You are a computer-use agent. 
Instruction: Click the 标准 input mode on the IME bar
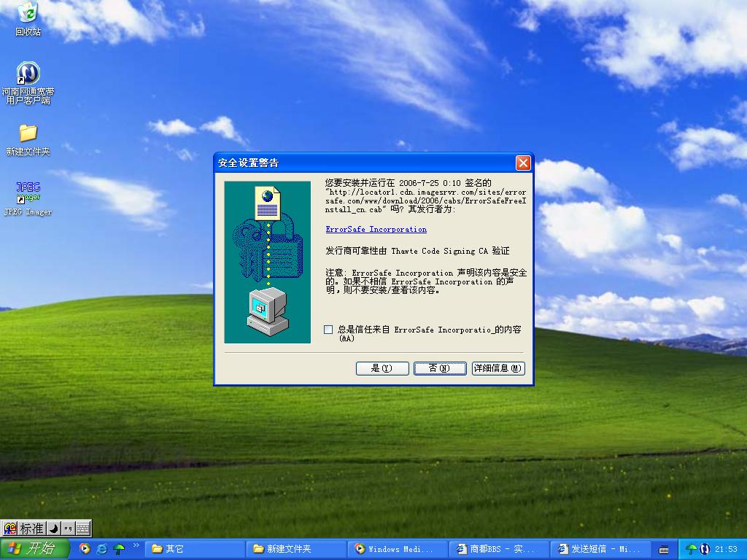pos(32,528)
